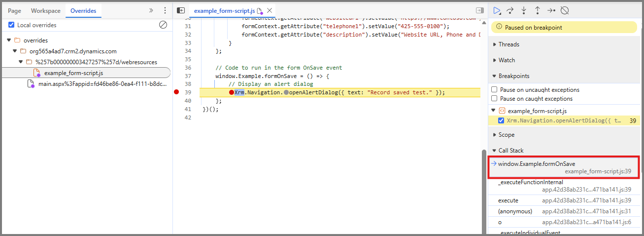Click inline red breakpoint before Xrm

point(231,92)
